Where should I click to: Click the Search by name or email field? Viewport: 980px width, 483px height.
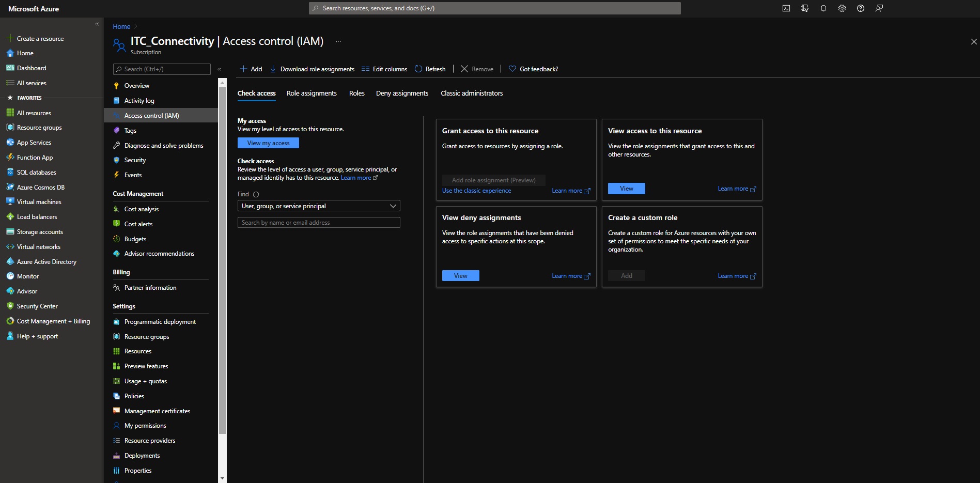318,223
